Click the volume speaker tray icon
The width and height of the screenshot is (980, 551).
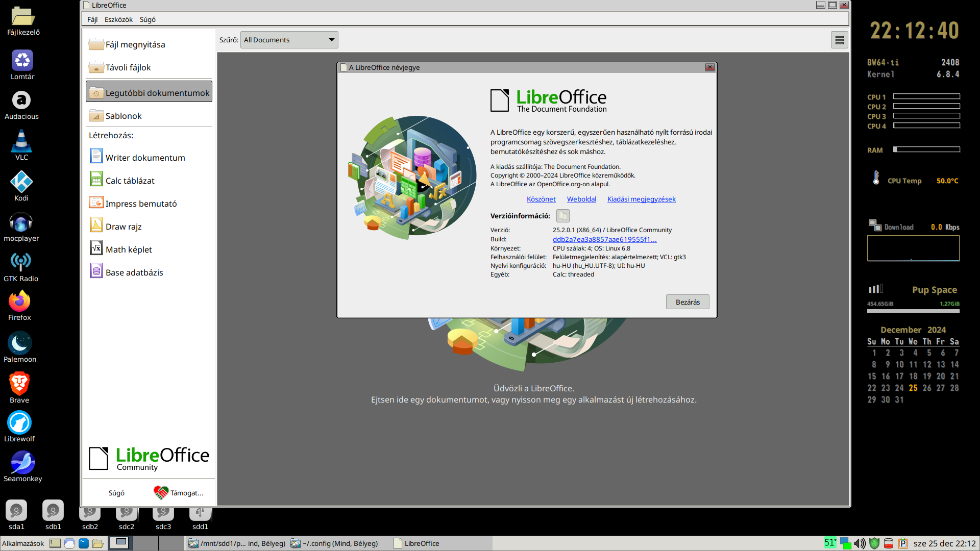coord(860,543)
